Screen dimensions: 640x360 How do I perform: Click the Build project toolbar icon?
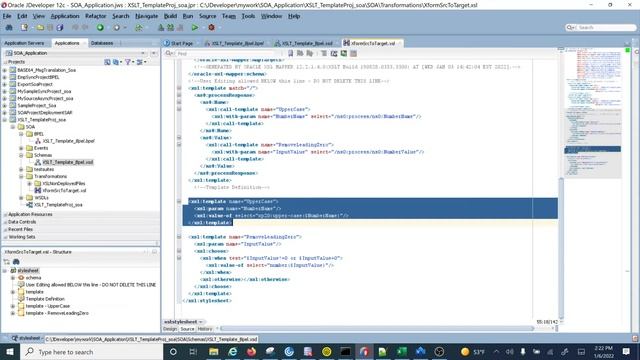pyautogui.click(x=161, y=27)
